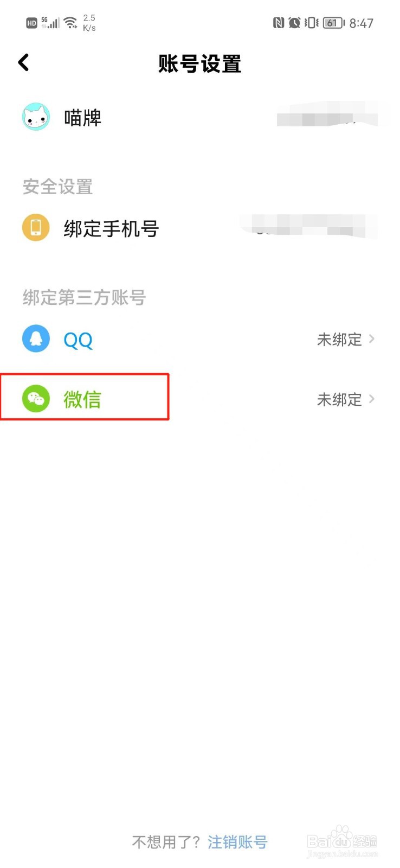The image size is (400, 868).
Task: Open the cat avatar profile picture
Action: click(x=36, y=117)
